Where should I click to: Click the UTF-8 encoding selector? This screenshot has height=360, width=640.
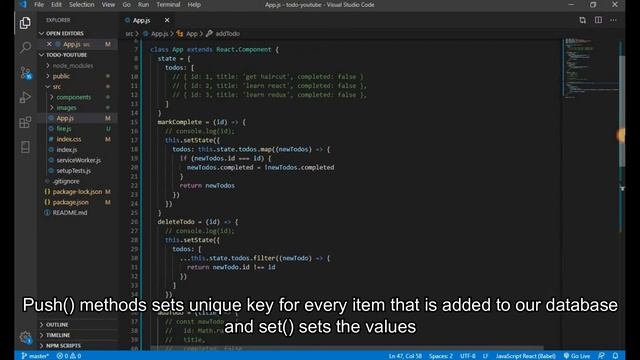tap(468, 356)
